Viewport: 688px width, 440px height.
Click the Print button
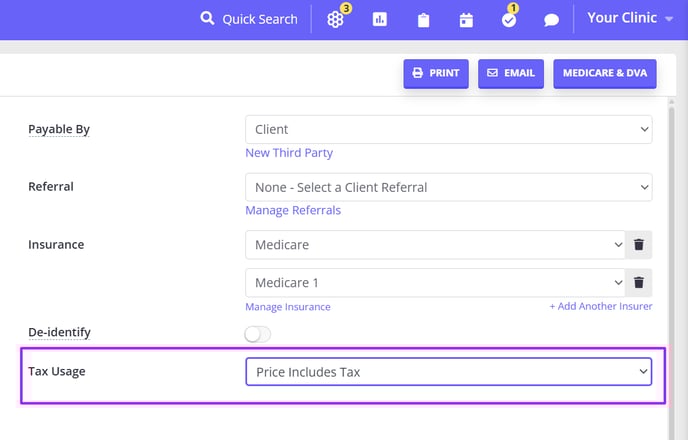pos(436,73)
